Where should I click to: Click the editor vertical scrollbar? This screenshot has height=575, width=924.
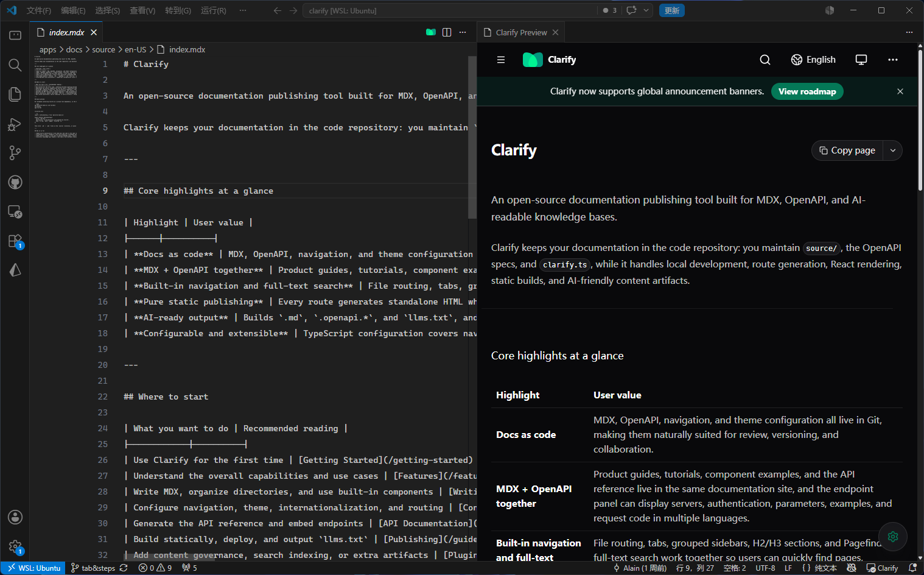click(472, 137)
